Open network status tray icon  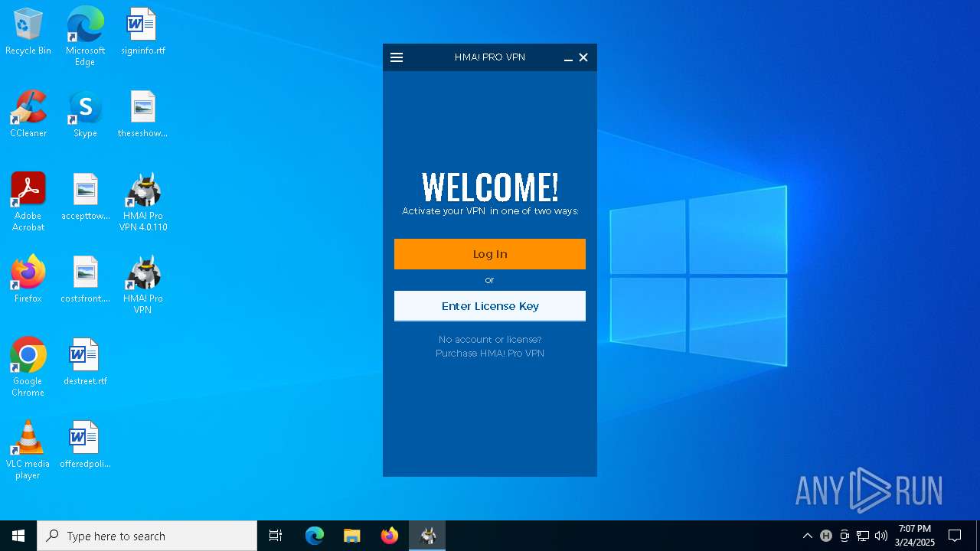point(863,536)
